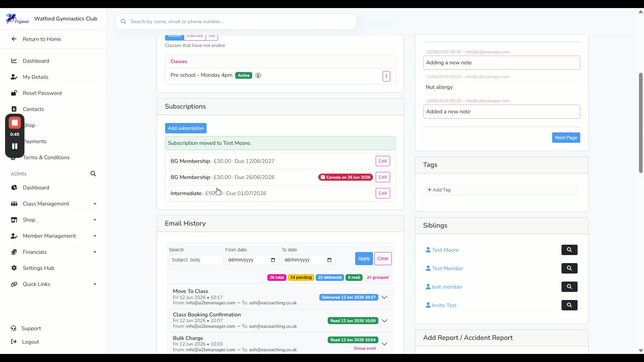This screenshot has height=362, width=644.
Task: Expand the Move To Class email entry
Action: coord(384,297)
